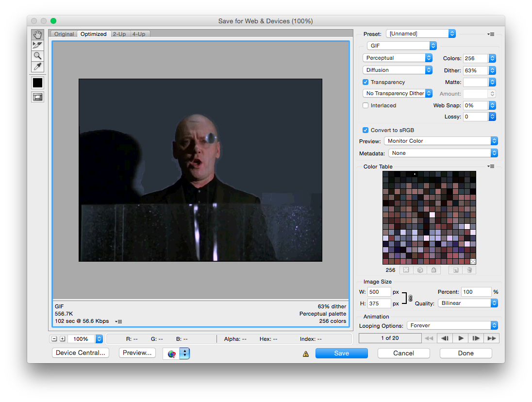Play the animation
The image size is (532, 402).
(x=461, y=338)
